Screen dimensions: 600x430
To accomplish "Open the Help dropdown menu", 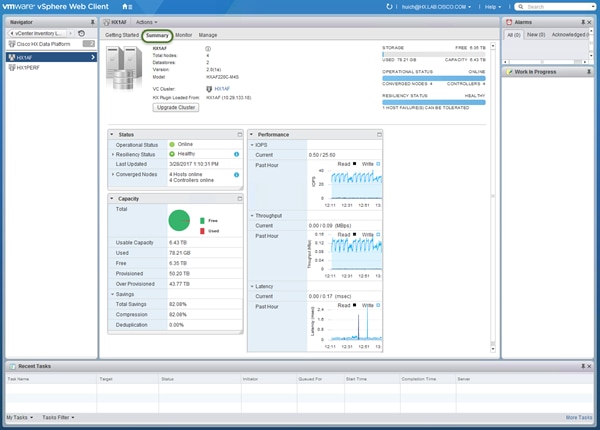I will coord(492,7).
